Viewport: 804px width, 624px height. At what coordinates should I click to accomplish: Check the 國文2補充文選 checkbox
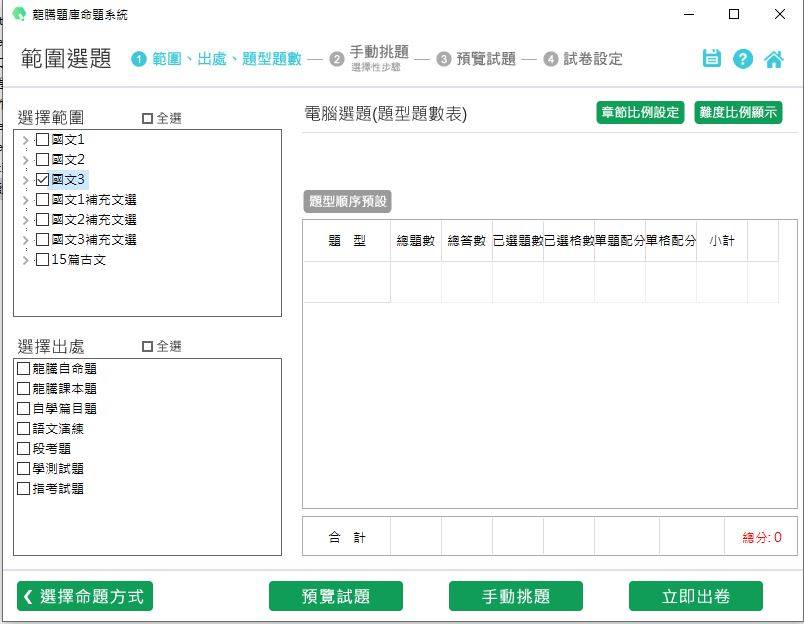[43, 219]
